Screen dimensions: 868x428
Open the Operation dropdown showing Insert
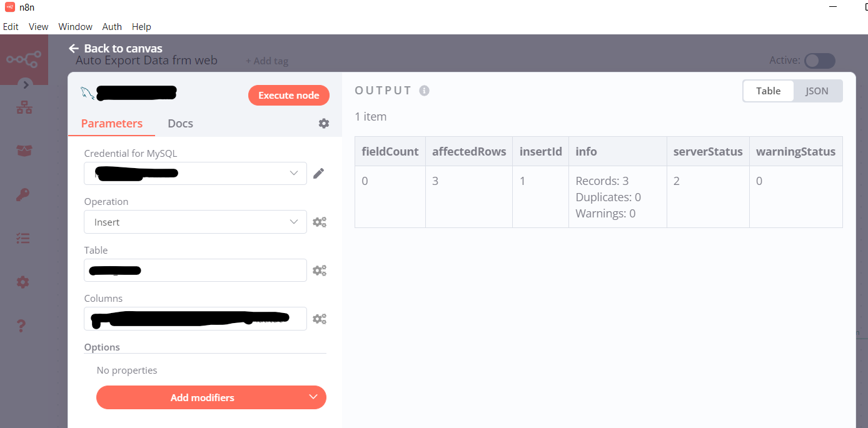pos(195,222)
